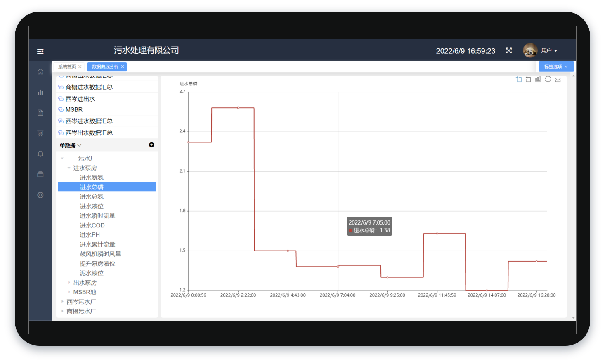The height and width of the screenshot is (364, 605).
Task: Expand the MSBR池 tree node arrow
Action: 69,292
